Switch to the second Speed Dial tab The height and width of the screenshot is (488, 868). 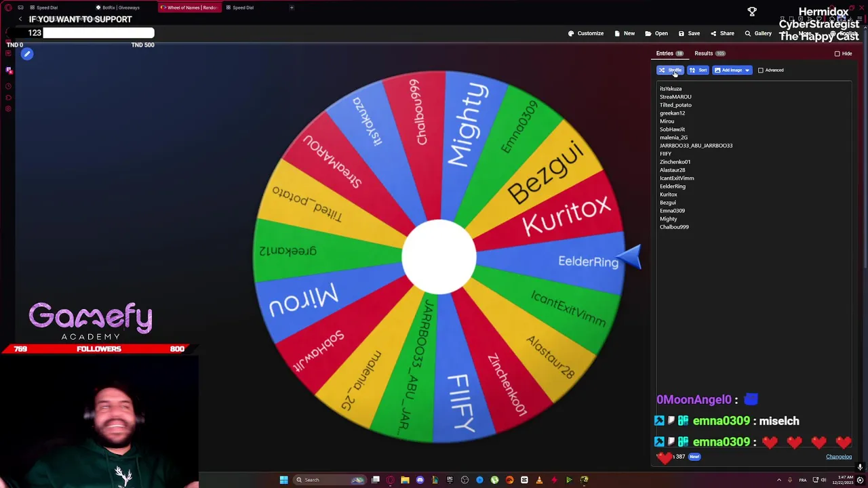tap(240, 7)
